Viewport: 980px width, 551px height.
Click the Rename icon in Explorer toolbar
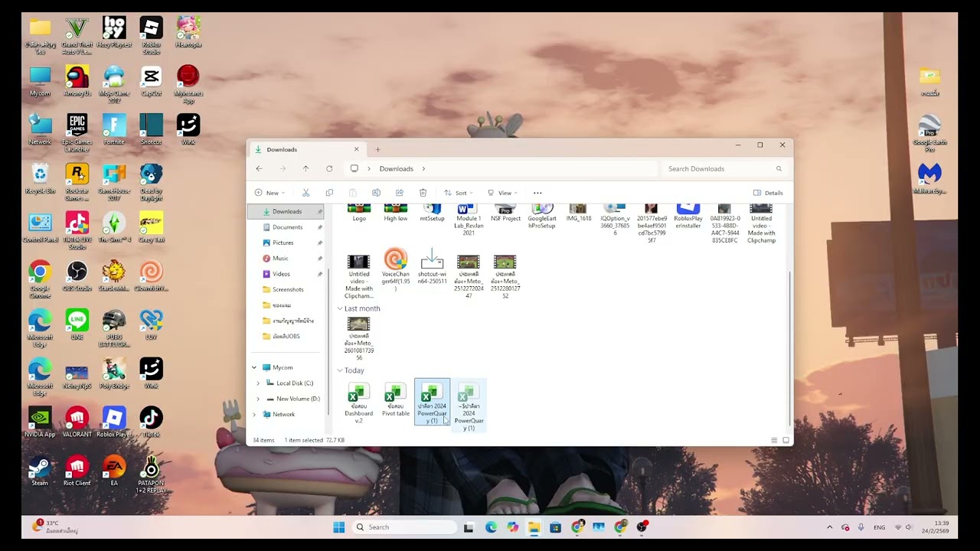click(x=376, y=193)
